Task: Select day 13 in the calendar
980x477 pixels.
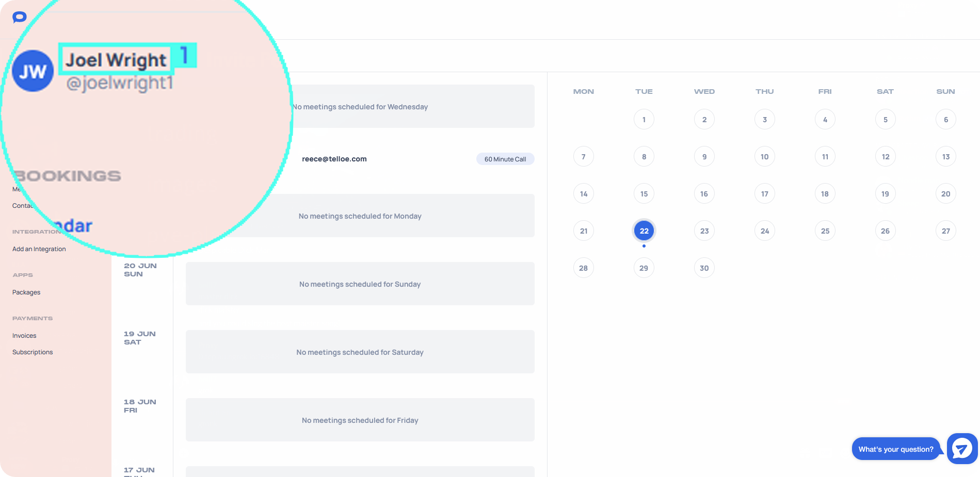Action: pyautogui.click(x=946, y=157)
